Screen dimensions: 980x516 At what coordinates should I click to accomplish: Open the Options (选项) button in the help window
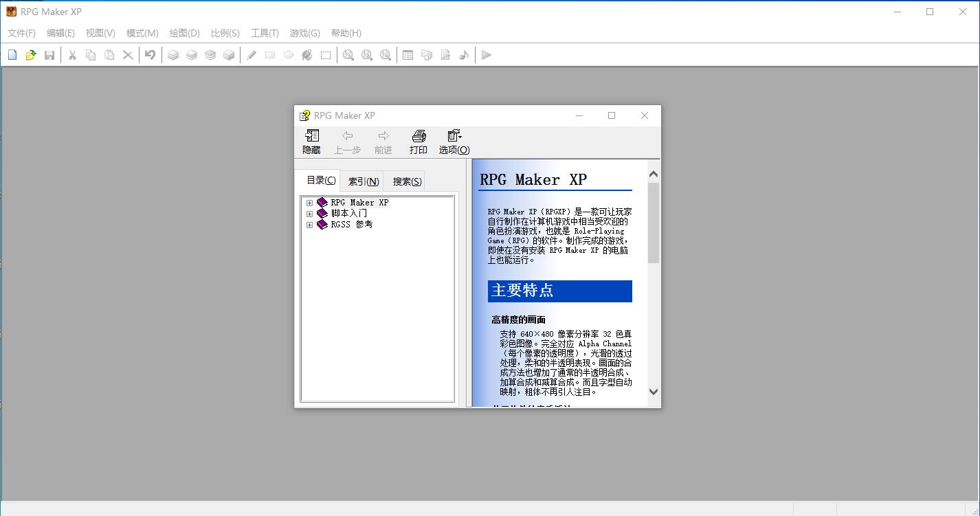(x=454, y=142)
